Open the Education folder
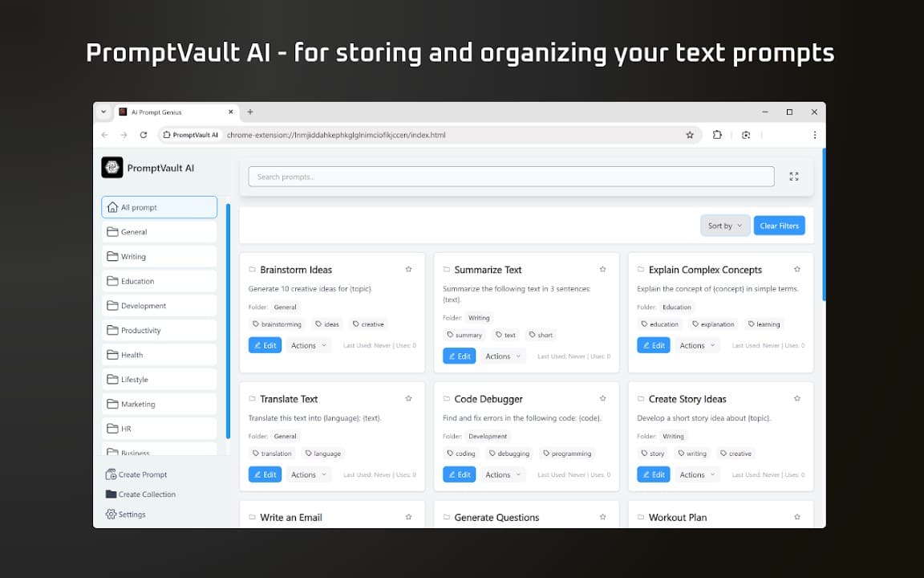Image resolution: width=924 pixels, height=578 pixels. [x=159, y=281]
